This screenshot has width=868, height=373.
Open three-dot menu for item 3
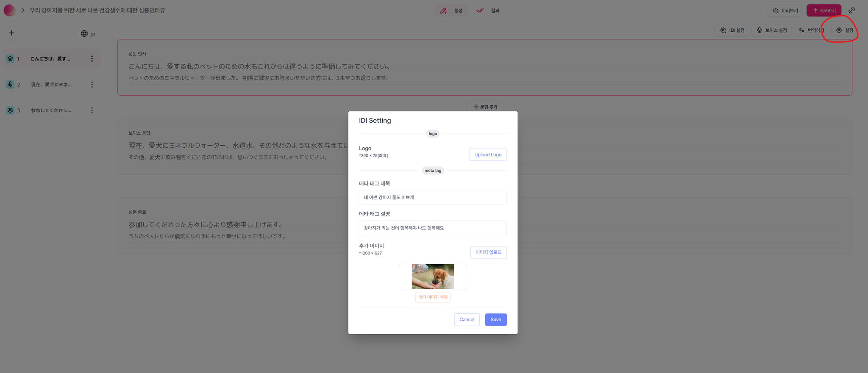(92, 111)
